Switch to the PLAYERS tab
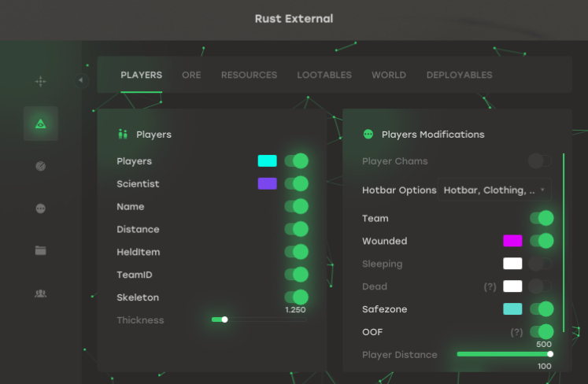588x384 pixels. [x=142, y=75]
